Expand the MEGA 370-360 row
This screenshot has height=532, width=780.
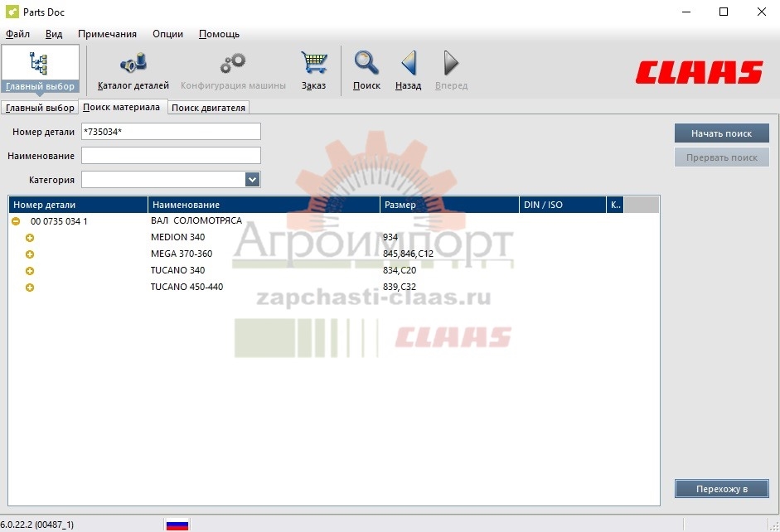click(30, 254)
